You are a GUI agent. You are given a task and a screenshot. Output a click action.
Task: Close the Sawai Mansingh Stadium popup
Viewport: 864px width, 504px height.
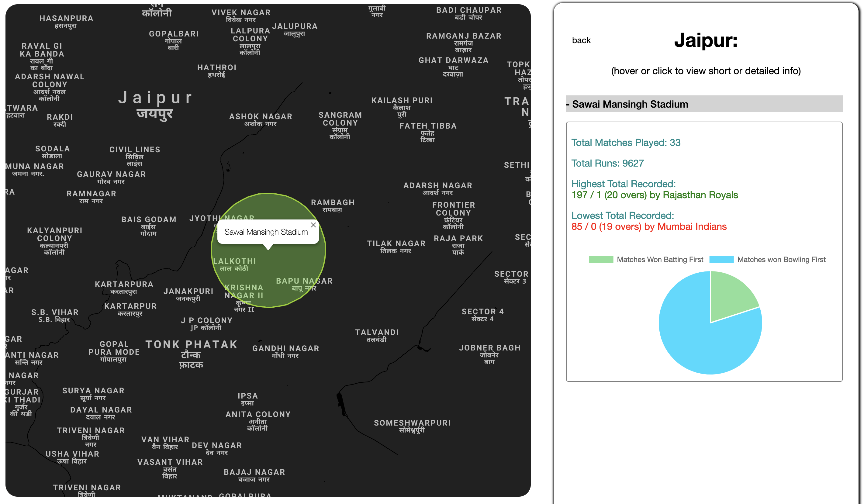tap(313, 225)
